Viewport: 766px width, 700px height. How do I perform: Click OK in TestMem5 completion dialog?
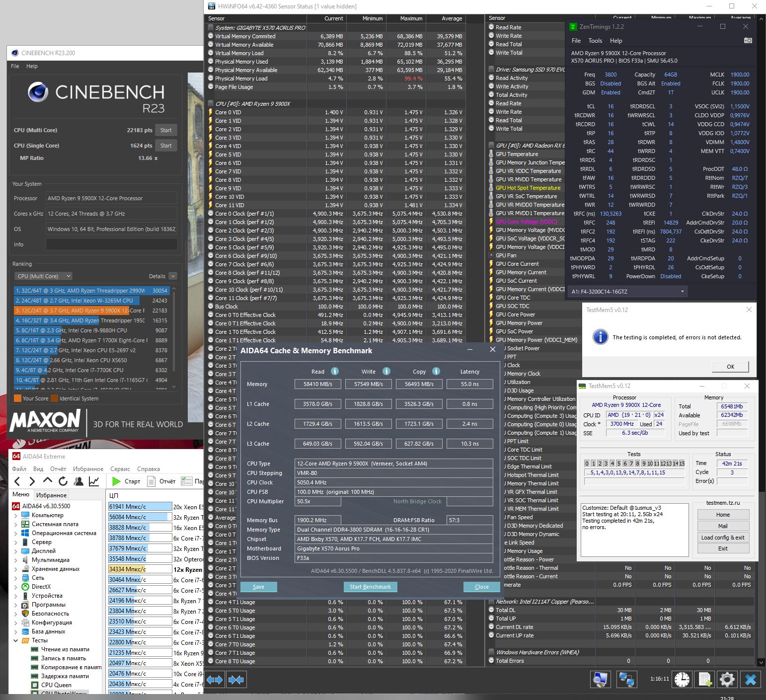point(730,367)
